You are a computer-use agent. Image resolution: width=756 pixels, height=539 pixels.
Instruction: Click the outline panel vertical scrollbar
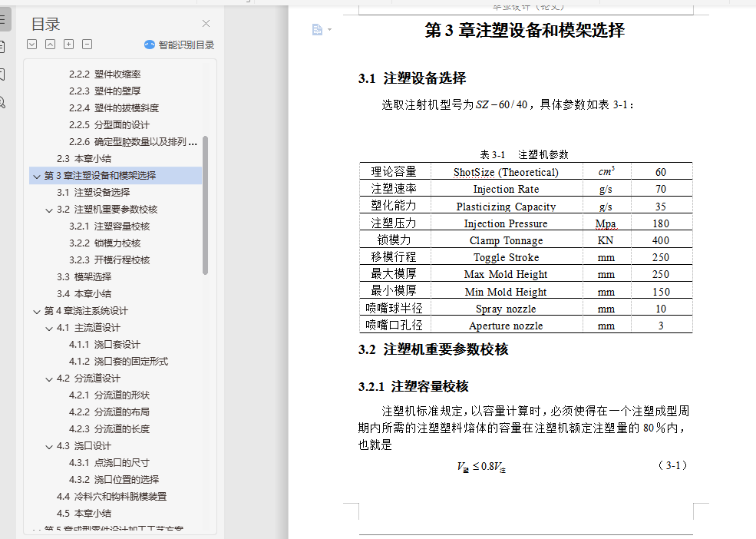pyautogui.click(x=206, y=205)
